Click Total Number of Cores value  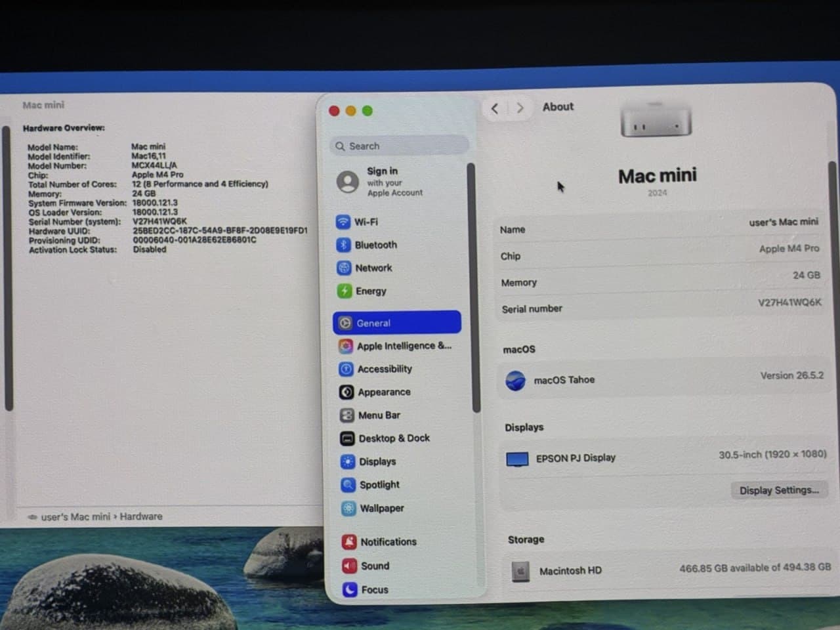tap(200, 184)
